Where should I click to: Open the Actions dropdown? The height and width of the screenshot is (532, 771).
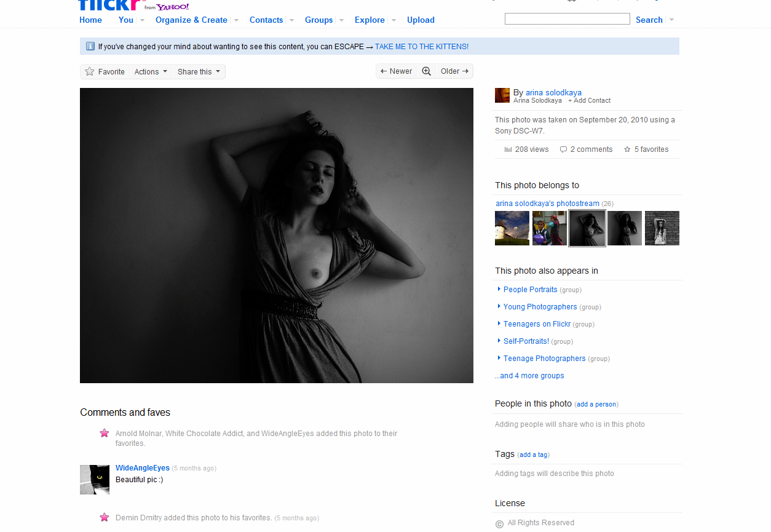click(x=151, y=71)
